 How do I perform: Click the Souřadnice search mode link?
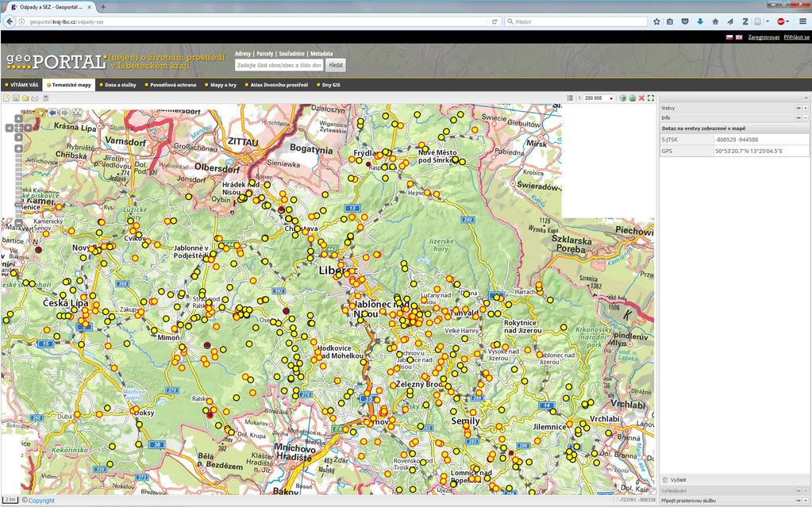click(291, 53)
